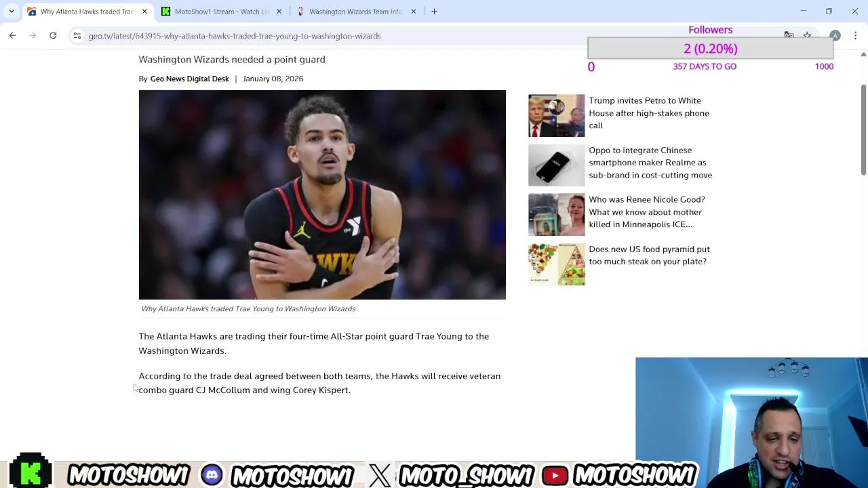The width and height of the screenshot is (868, 488).
Task: Select the Why Atlanta Hawks traded Trae tab
Action: point(86,12)
